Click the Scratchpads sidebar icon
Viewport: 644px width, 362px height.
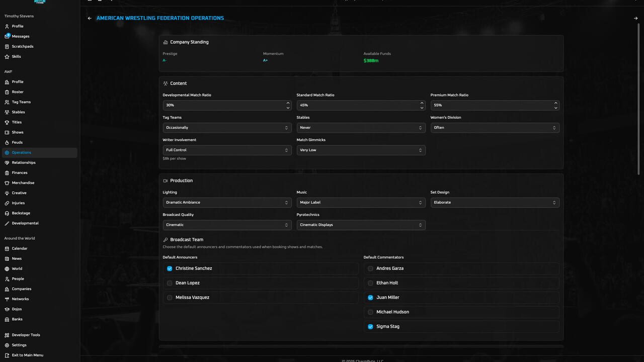7,46
